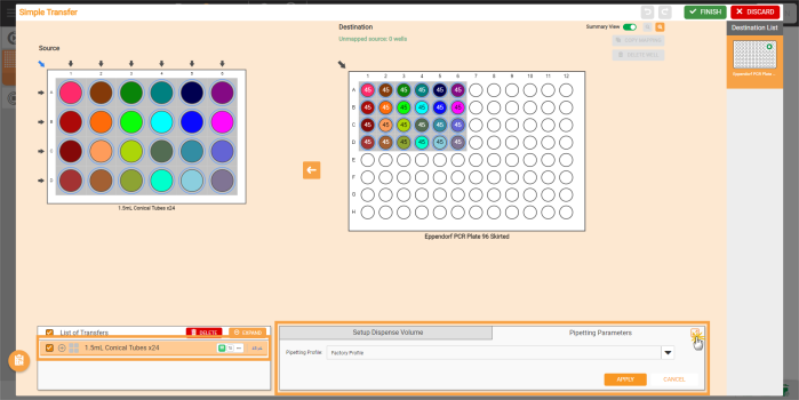Select source row A arrow
Screen dimensions: 799x400
42,93
